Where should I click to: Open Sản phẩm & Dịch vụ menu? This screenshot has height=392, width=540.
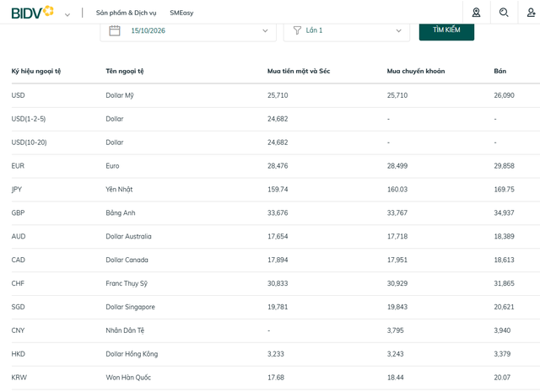coord(126,13)
